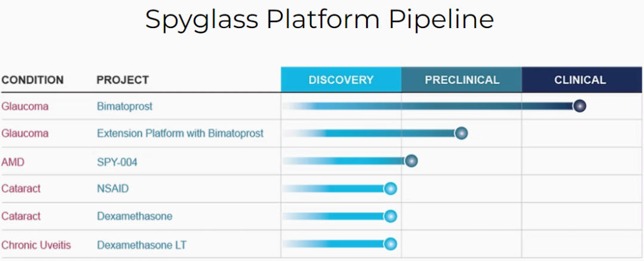Image resolution: width=644 pixels, height=261 pixels.
Task: Click the NSAID progress endpoint dot
Action: pyautogui.click(x=390, y=189)
